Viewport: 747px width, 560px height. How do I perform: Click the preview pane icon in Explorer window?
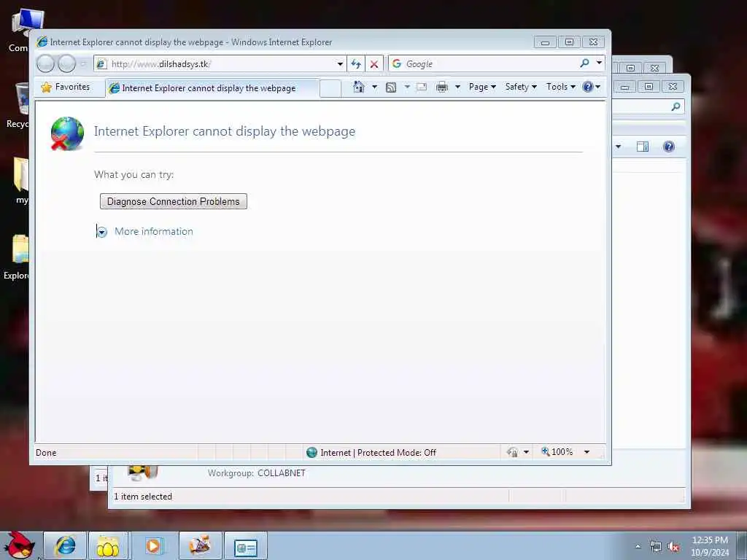[x=643, y=147]
